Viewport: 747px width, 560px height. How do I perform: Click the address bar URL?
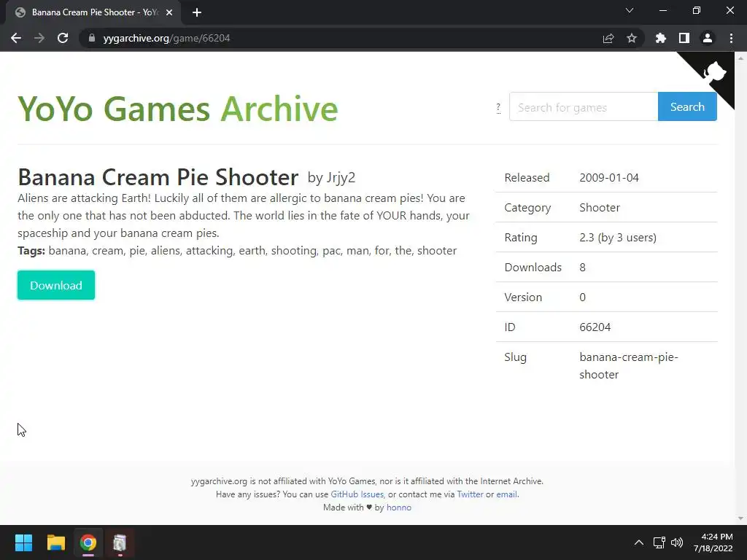point(166,38)
